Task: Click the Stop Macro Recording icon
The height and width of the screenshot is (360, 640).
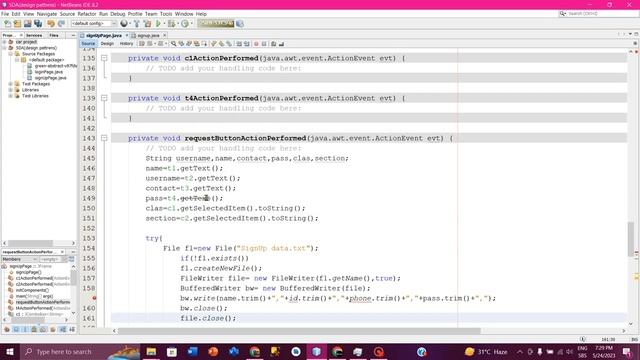Action: (x=264, y=44)
